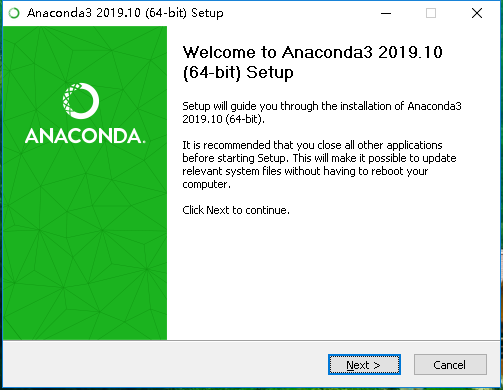Click the greyed-out maximize box
Screen dimensions: 504x391
pyautogui.click(x=431, y=13)
